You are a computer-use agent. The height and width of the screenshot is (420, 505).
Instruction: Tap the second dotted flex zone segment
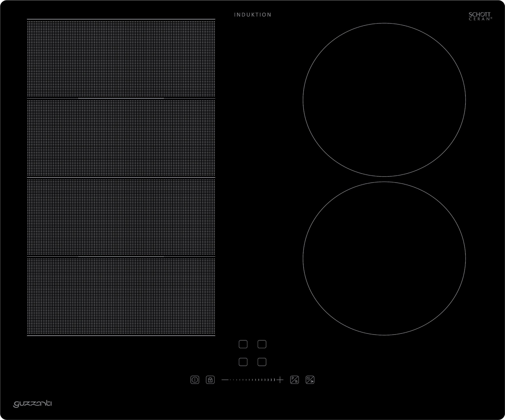tap(121, 138)
